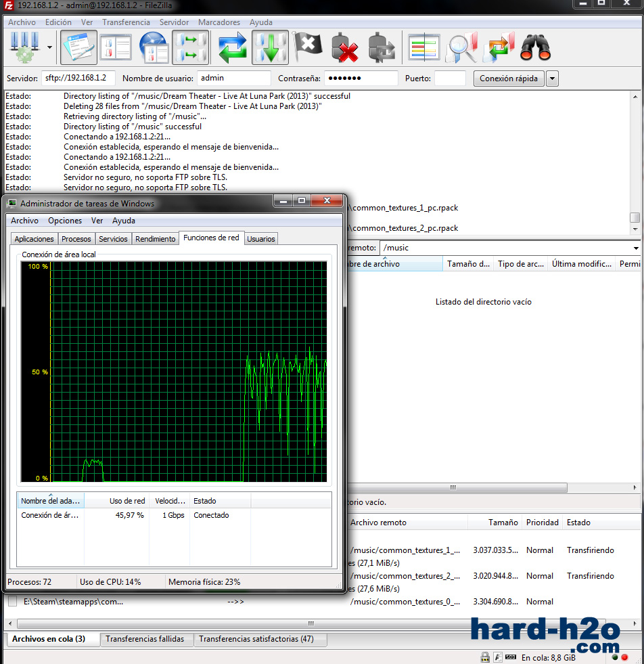644x664 pixels.
Task: Open Task Manager Archivo menu
Action: coord(24,220)
